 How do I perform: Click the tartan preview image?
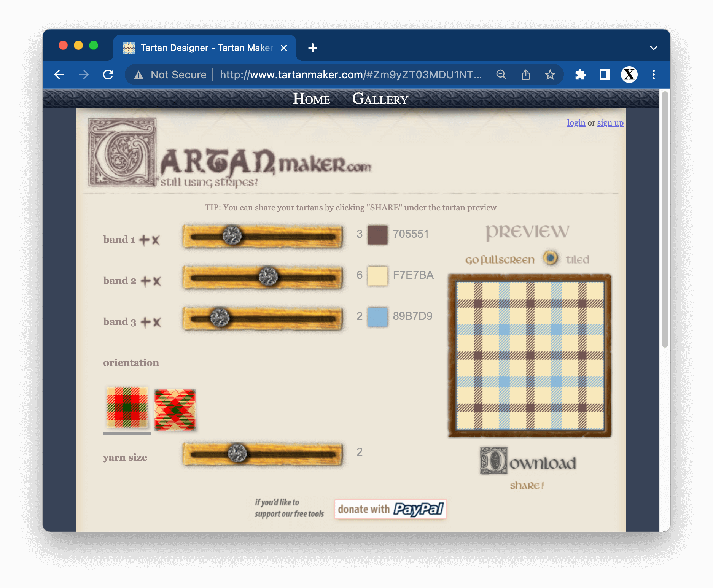click(530, 356)
